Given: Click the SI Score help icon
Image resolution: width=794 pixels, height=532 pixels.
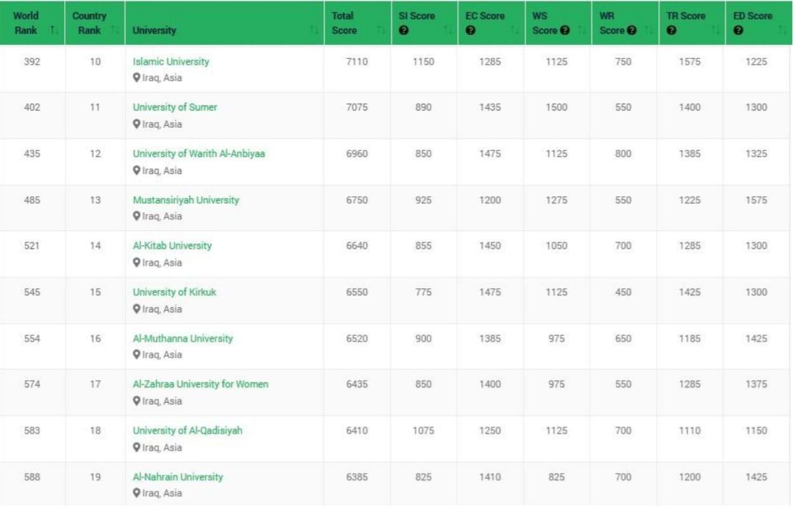Looking at the screenshot, I should tap(403, 30).
